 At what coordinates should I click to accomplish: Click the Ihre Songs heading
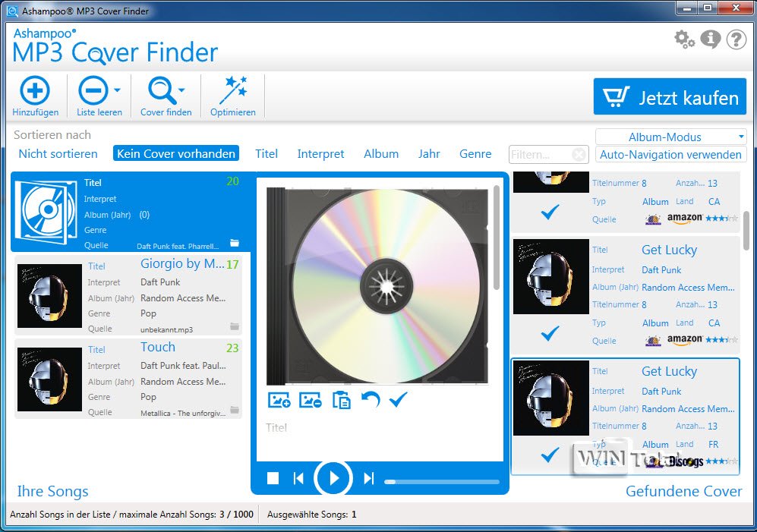[x=52, y=491]
